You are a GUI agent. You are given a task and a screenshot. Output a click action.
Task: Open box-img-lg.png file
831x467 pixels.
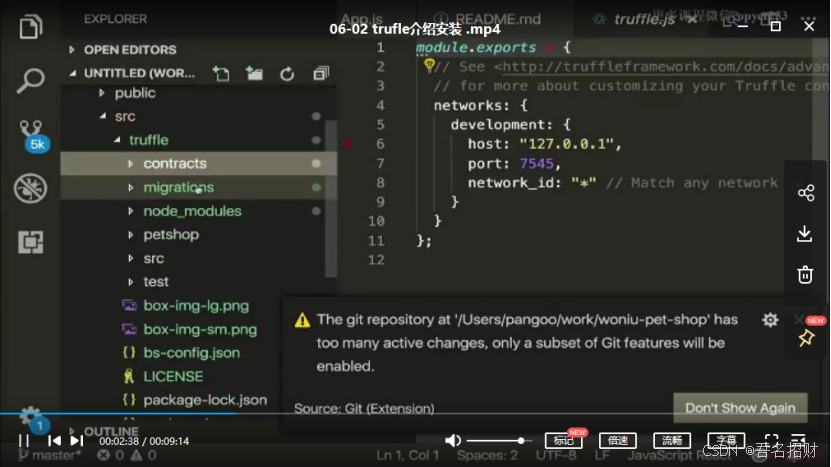(196, 305)
